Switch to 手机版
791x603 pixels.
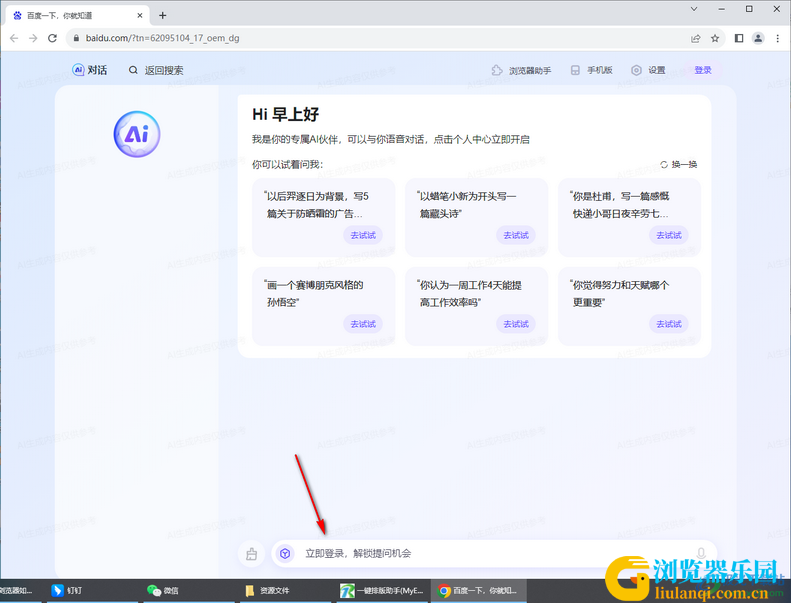click(x=591, y=70)
